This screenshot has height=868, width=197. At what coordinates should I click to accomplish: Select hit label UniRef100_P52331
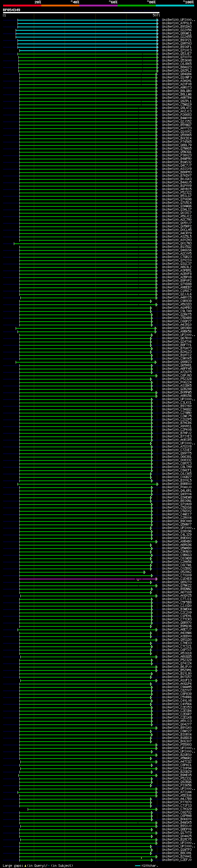click(x=177, y=778)
